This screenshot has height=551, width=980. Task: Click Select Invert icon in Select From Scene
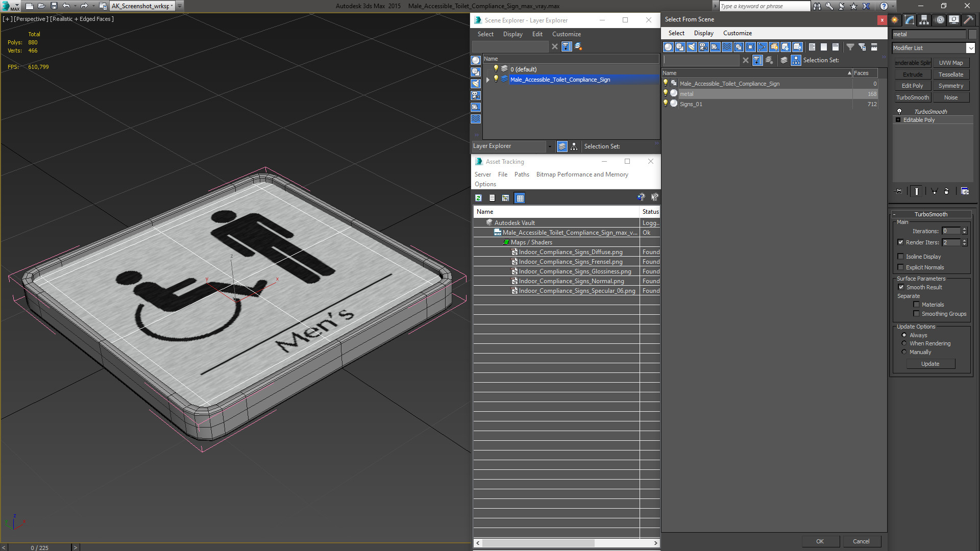(836, 47)
